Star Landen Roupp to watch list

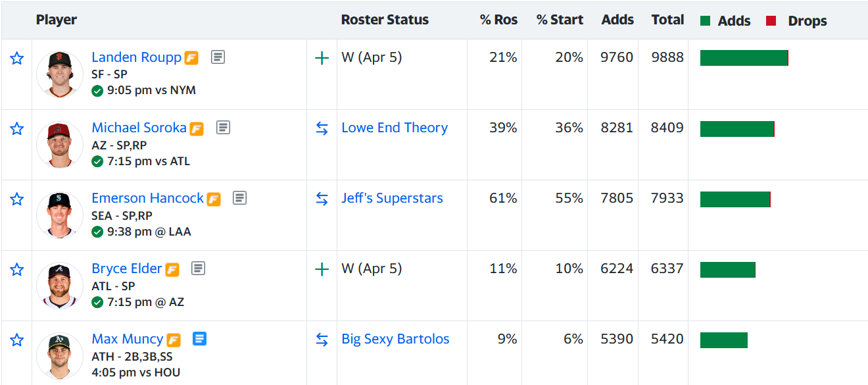click(x=17, y=59)
